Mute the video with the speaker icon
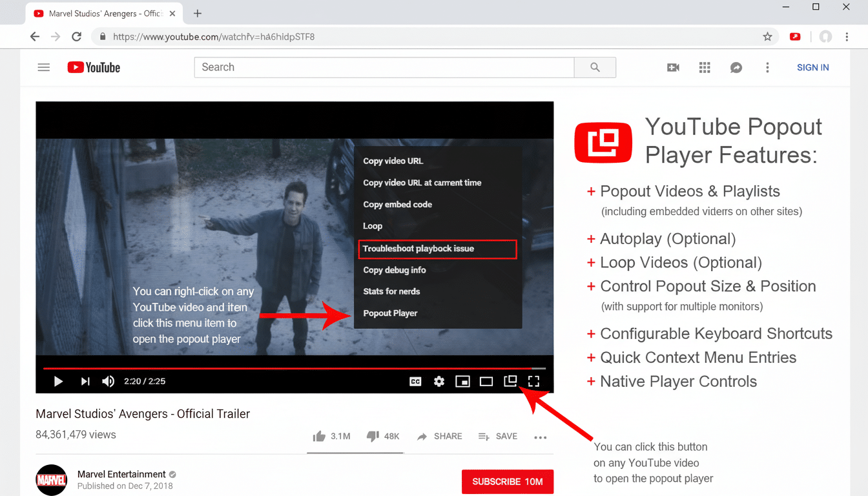Viewport: 868px width, 496px height. [108, 381]
